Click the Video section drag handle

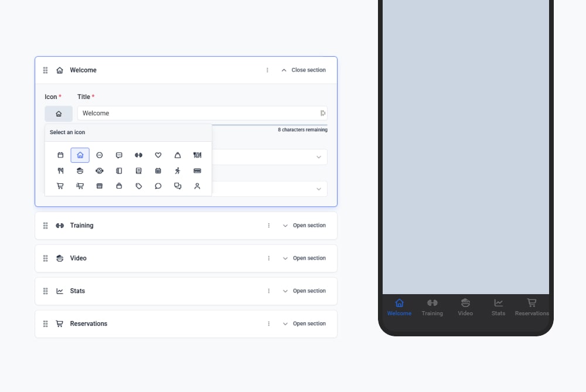(45, 258)
